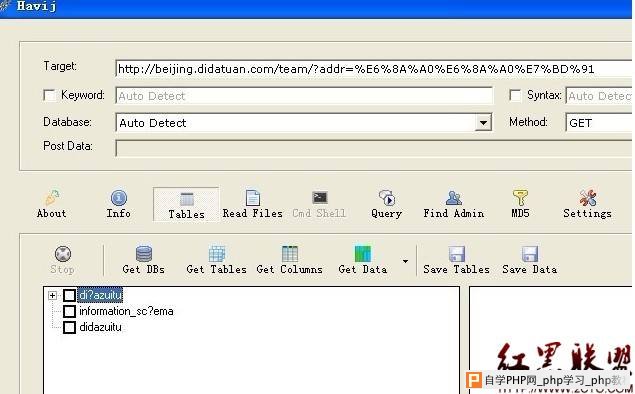Click the Save Tables button
Screen dimensions: 635x394
[x=456, y=260]
